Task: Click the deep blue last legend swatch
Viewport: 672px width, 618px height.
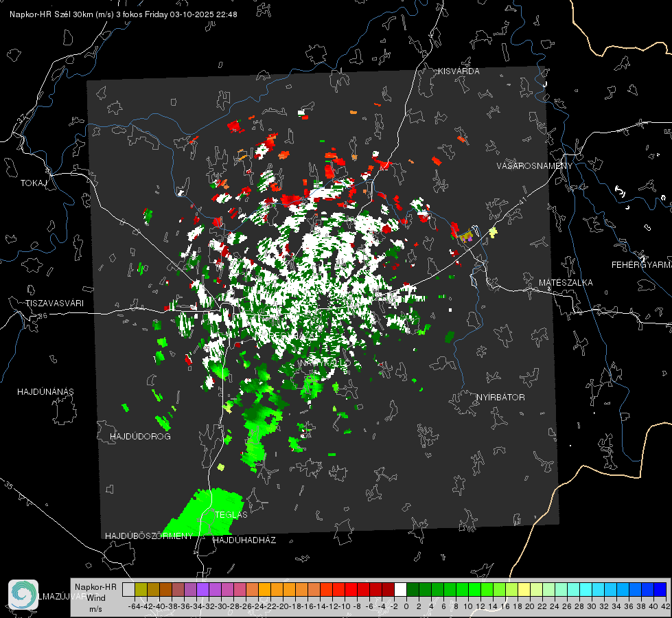Action: [x=660, y=589]
